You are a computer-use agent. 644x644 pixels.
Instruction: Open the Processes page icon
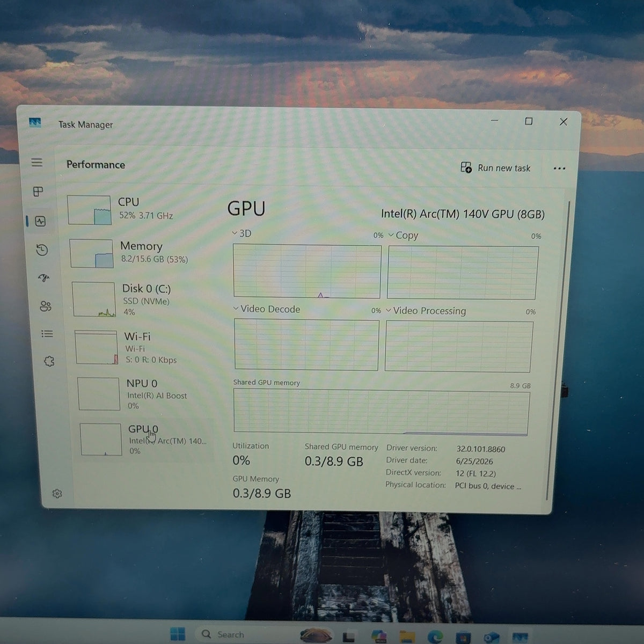[38, 192]
